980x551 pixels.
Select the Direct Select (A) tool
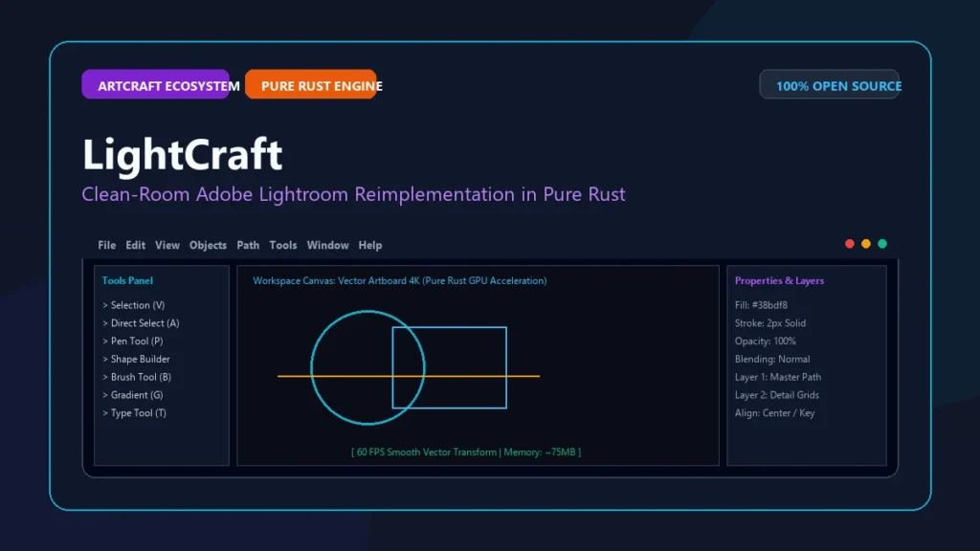[x=141, y=323]
